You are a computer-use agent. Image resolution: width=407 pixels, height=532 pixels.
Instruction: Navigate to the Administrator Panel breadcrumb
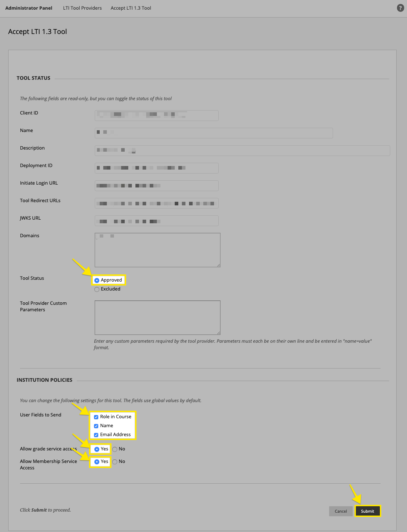[x=29, y=8]
